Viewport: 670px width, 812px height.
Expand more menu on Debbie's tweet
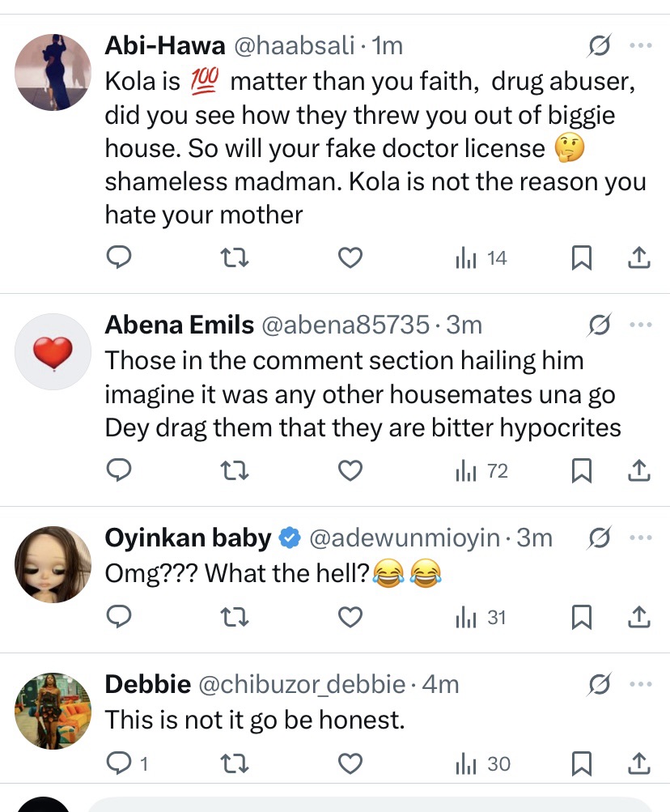tap(640, 685)
